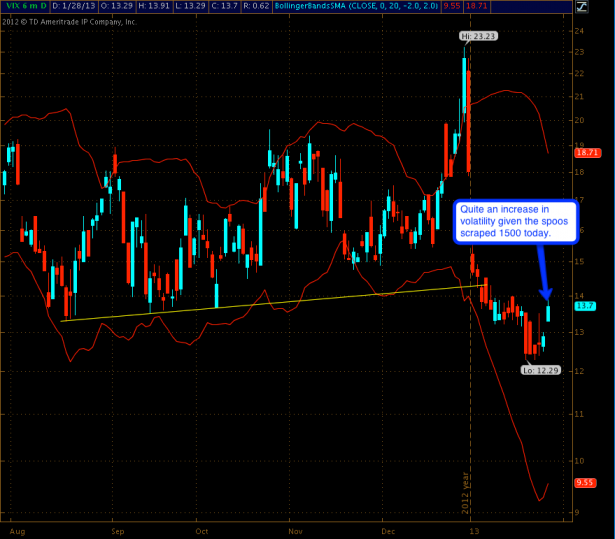Click the Dec label on time axis
615x539 pixels.
click(x=384, y=532)
